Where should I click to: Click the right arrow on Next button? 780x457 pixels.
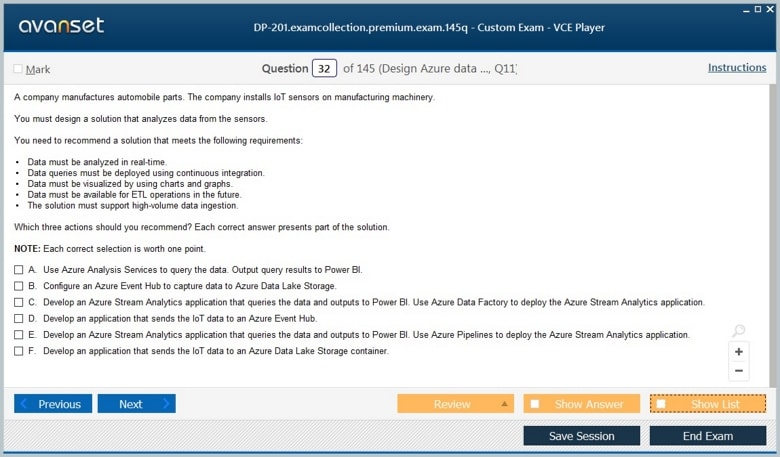coord(166,403)
